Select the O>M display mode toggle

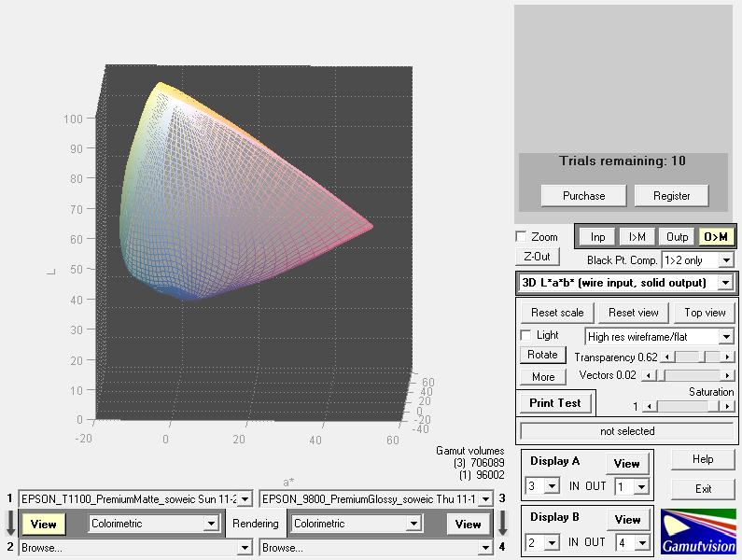pos(717,237)
